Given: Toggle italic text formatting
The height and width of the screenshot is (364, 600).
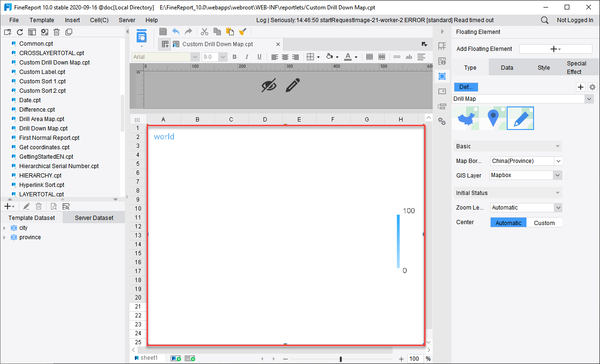Looking at the screenshot, I should 247,57.
